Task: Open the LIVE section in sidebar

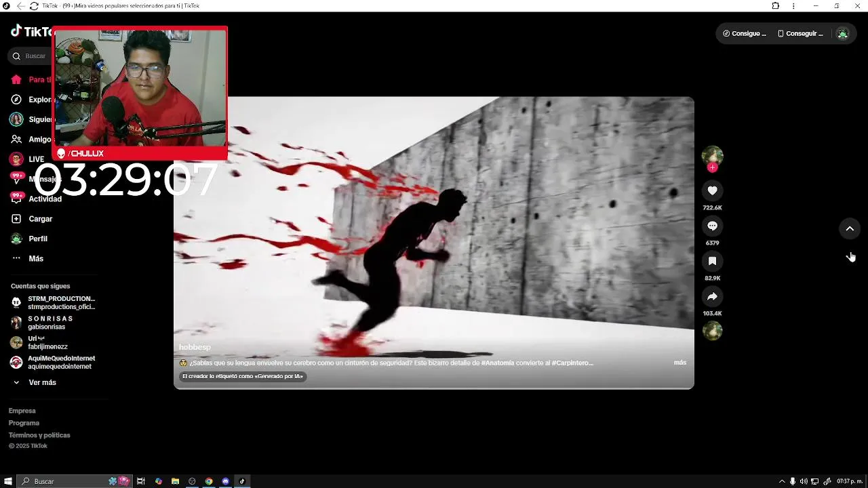Action: pyautogui.click(x=27, y=159)
